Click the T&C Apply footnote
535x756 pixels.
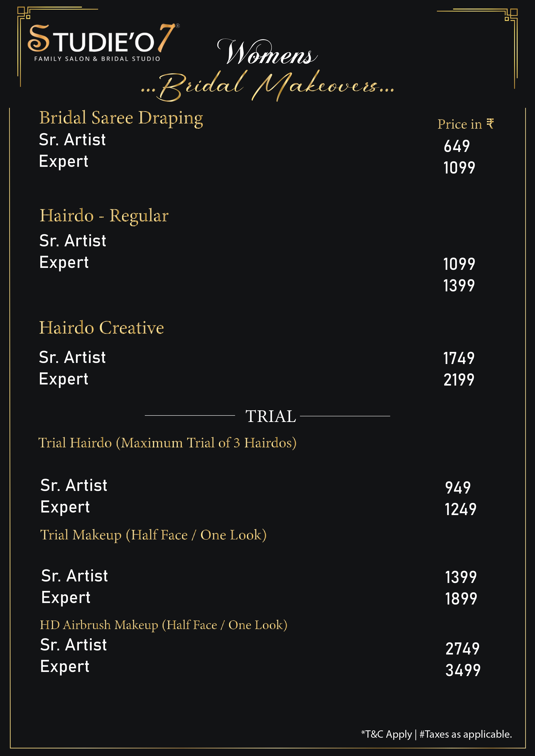pyautogui.click(x=386, y=734)
